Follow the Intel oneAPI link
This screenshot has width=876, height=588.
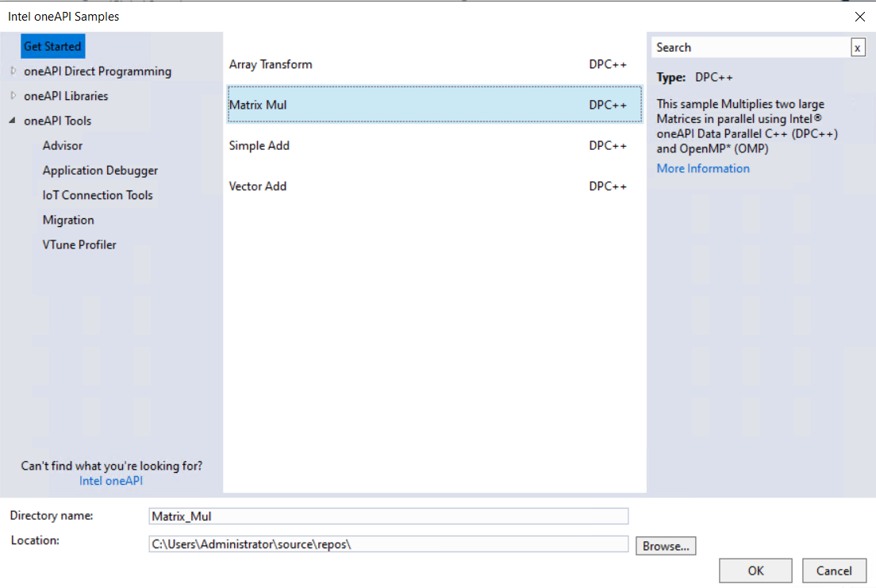point(111,481)
